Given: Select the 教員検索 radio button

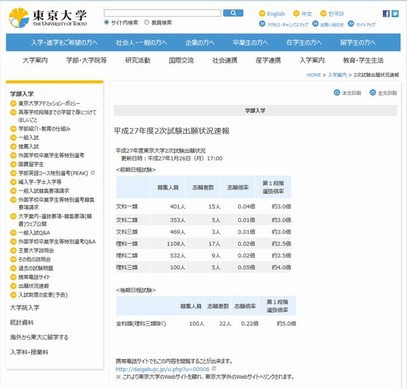Looking at the screenshot, I should 147,22.
